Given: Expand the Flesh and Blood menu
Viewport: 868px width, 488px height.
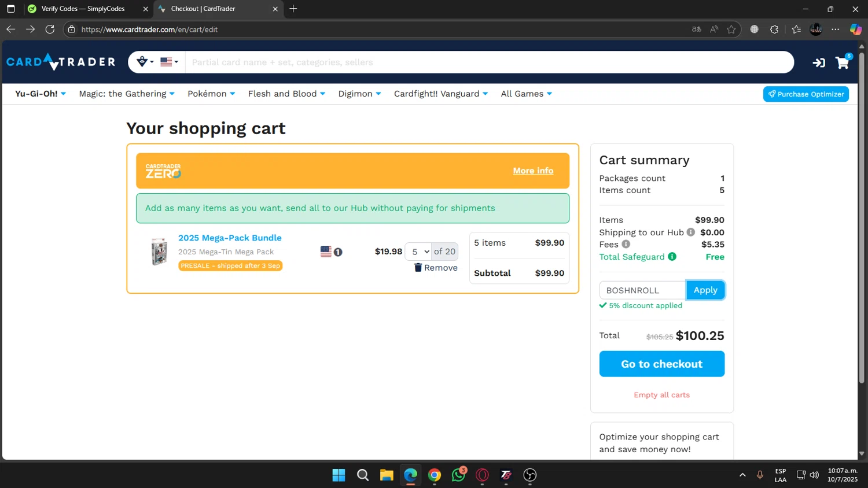Looking at the screenshot, I should pyautogui.click(x=286, y=94).
